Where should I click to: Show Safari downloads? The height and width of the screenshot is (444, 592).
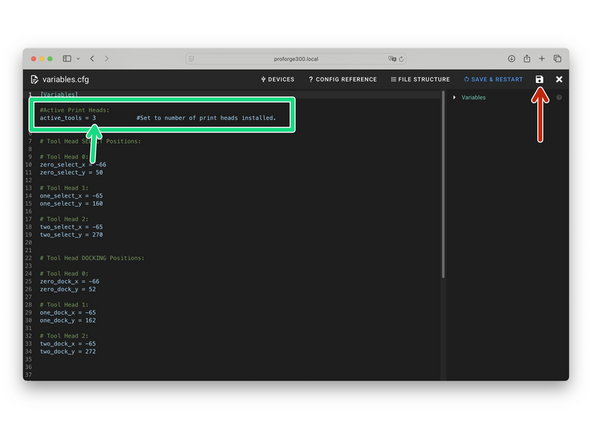pyautogui.click(x=511, y=59)
